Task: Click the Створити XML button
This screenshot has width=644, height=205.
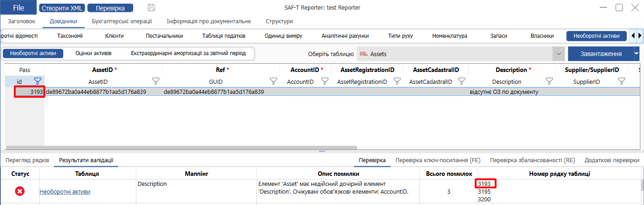Action: (62, 8)
